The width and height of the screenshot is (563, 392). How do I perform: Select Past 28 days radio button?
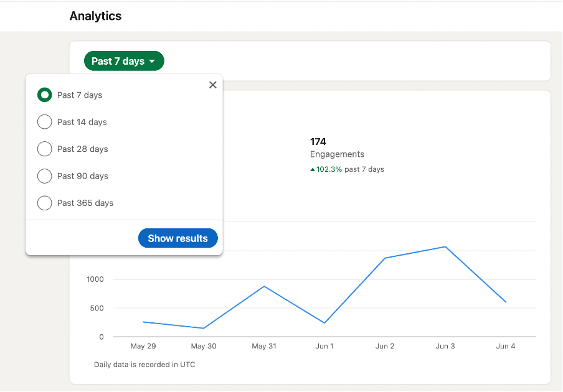coord(44,149)
